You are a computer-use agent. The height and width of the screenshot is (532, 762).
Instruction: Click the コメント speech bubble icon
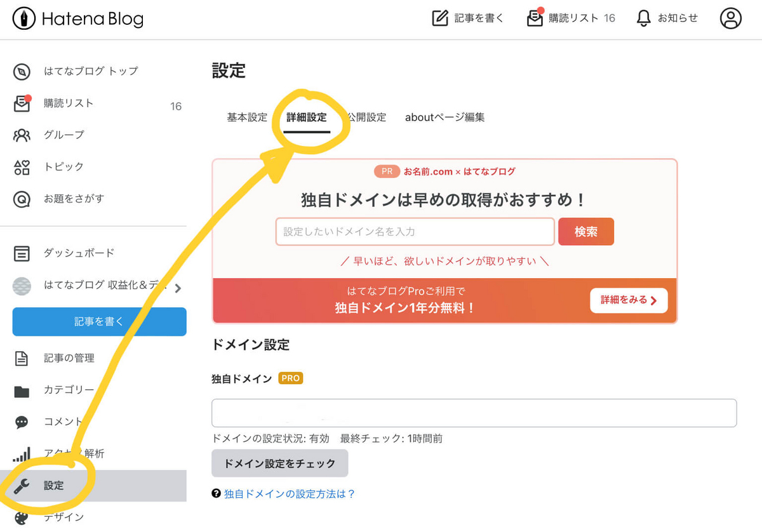click(x=22, y=422)
